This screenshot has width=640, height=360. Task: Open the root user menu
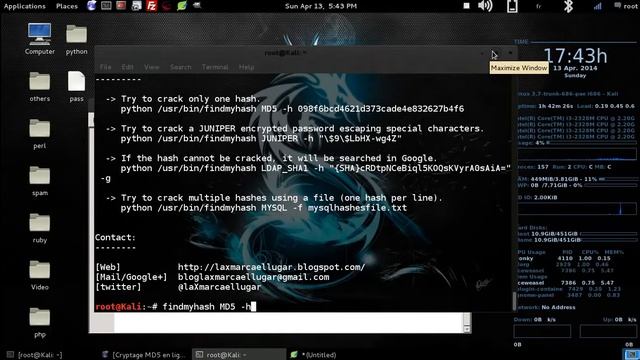coord(626,6)
